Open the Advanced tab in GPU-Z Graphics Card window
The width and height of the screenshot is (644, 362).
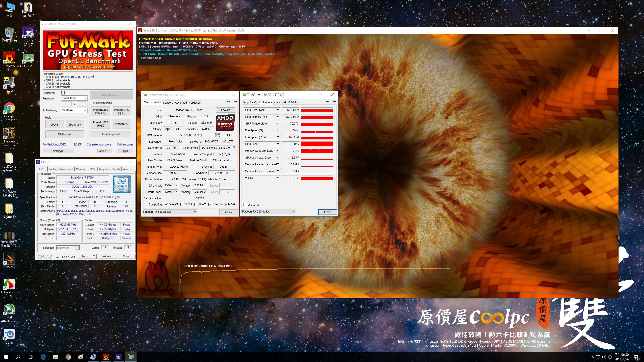click(x=181, y=102)
